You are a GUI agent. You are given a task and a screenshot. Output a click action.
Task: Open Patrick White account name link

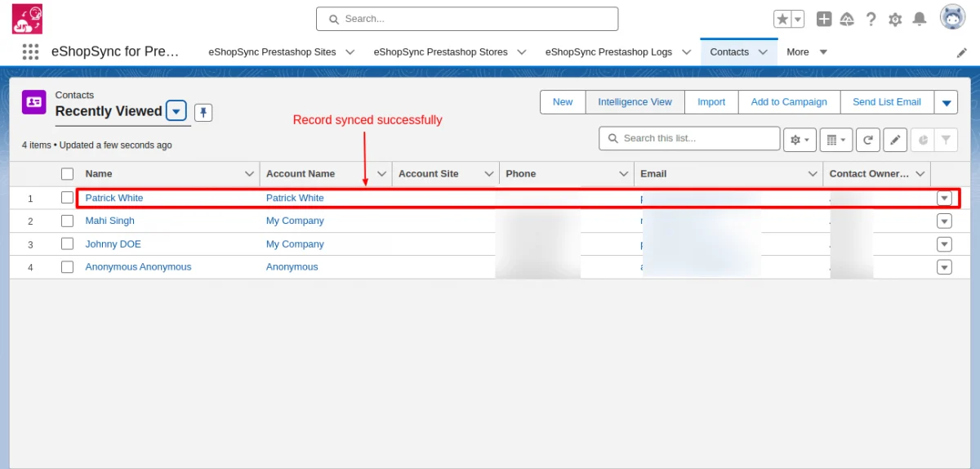tap(295, 198)
